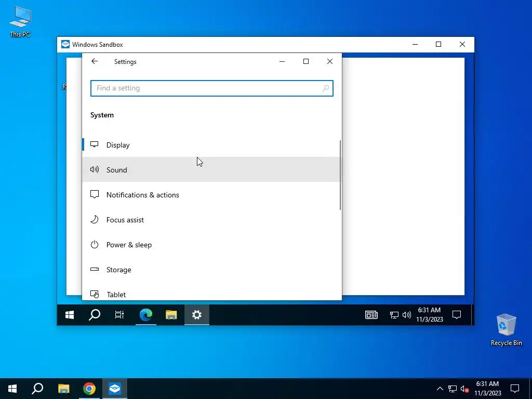Open File Explorer in the Sandbox taskbar
532x399 pixels.
coord(171,315)
